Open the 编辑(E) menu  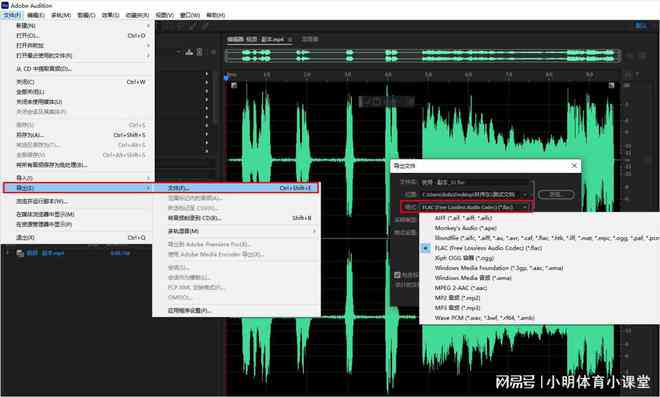tap(36, 15)
